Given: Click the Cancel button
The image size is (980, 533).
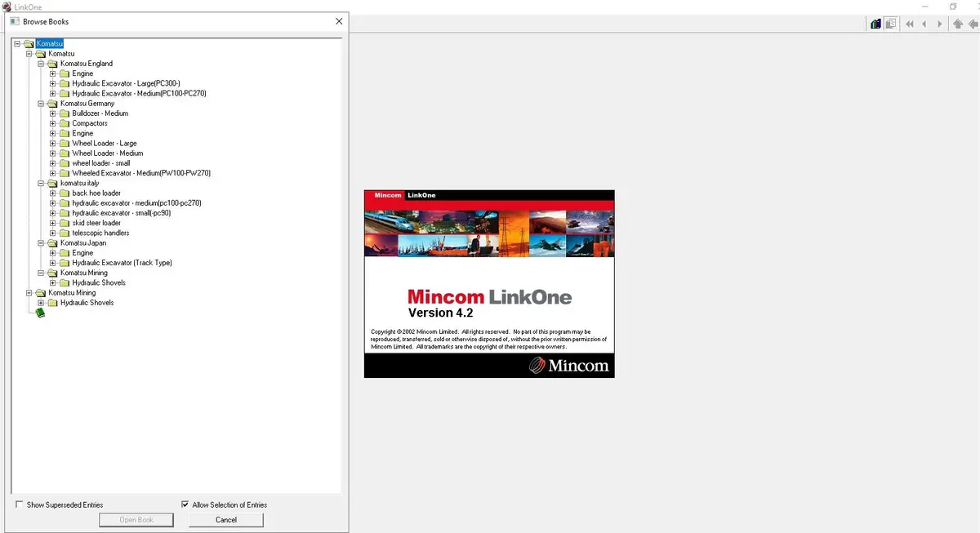Looking at the screenshot, I should (226, 519).
